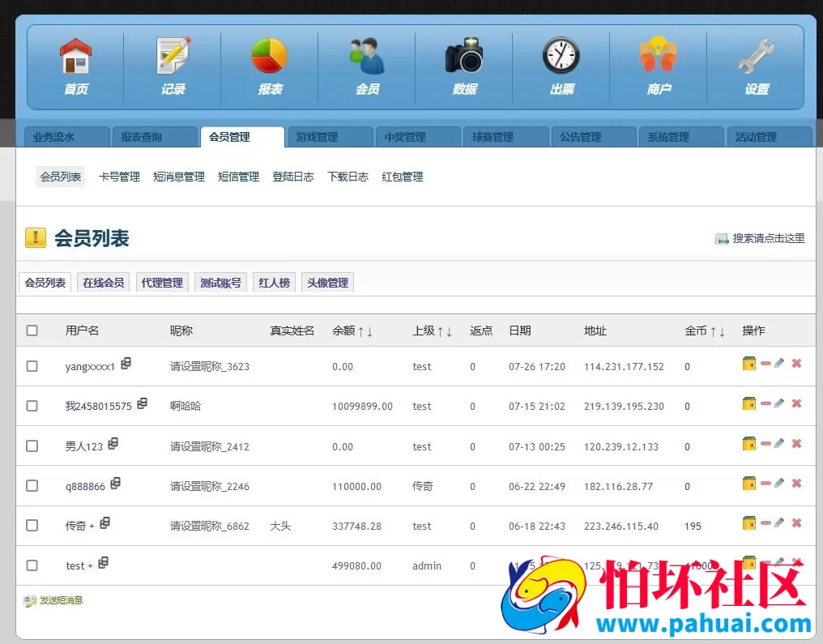823x644 pixels.
Task: Open the wallet icon on the 传奇 row
Action: click(749, 522)
